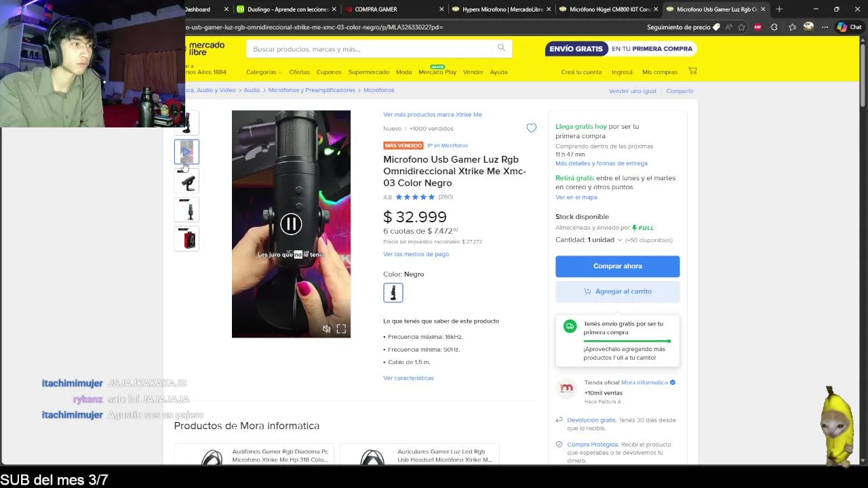Expand the Categorías dropdown

pos(264,72)
